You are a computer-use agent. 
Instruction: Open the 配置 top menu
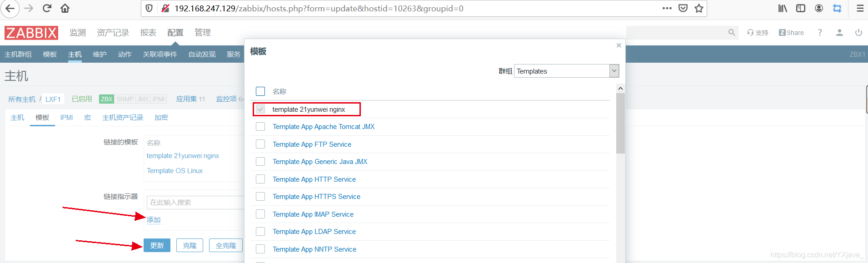pyautogui.click(x=175, y=33)
